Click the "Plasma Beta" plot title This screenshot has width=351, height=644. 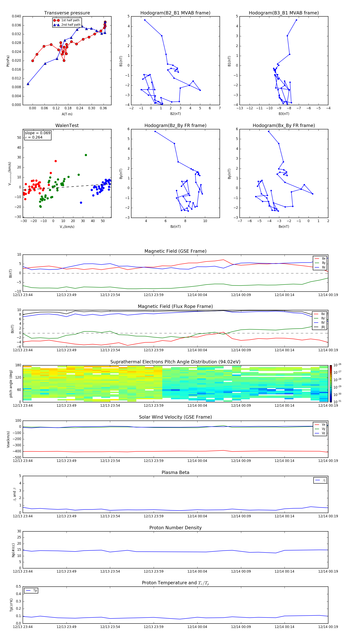point(175,472)
